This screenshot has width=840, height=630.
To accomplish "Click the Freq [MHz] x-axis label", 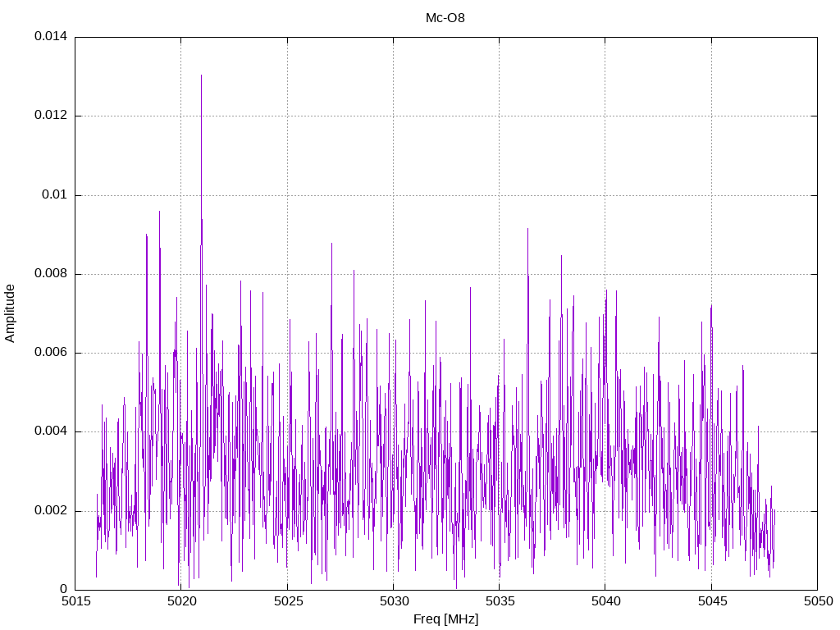I will pos(445,619).
